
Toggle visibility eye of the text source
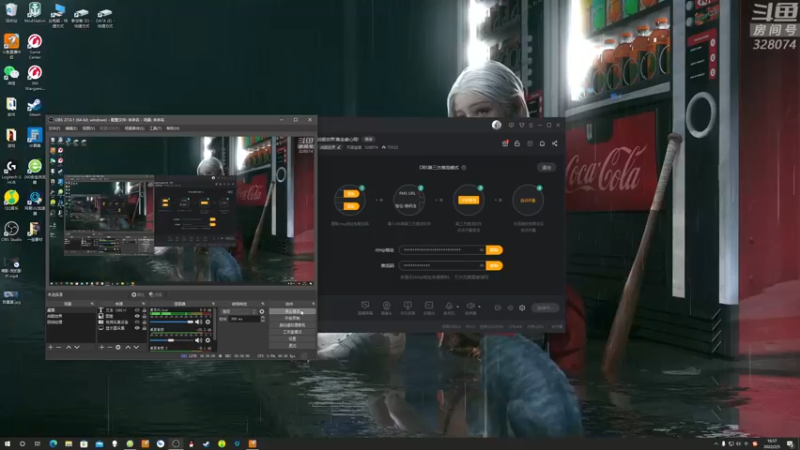click(x=137, y=310)
